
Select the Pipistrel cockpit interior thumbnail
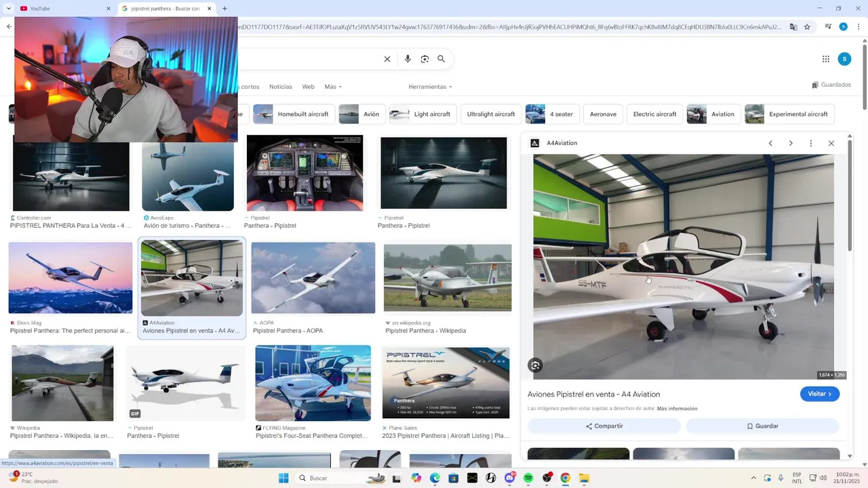(x=304, y=174)
